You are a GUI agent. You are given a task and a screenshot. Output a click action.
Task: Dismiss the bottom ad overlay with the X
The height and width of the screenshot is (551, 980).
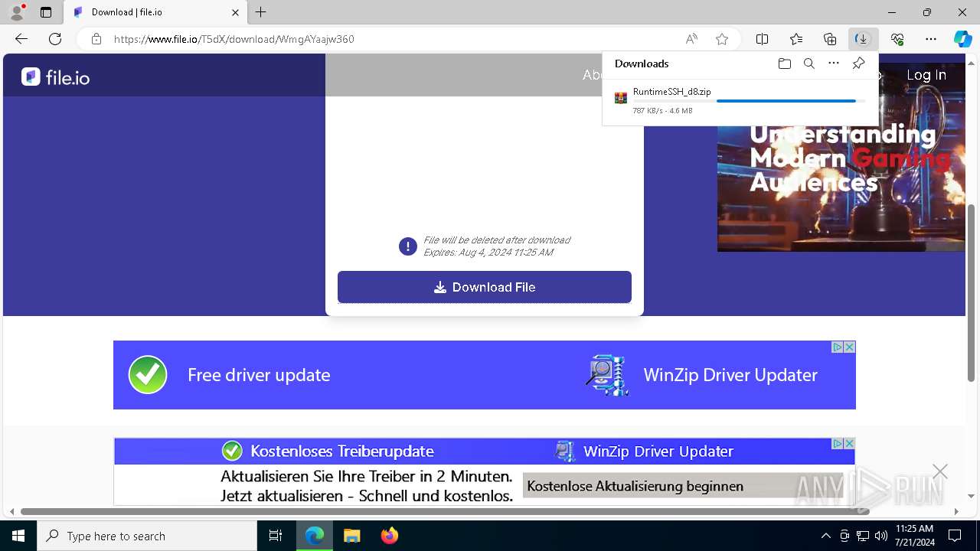(x=940, y=471)
